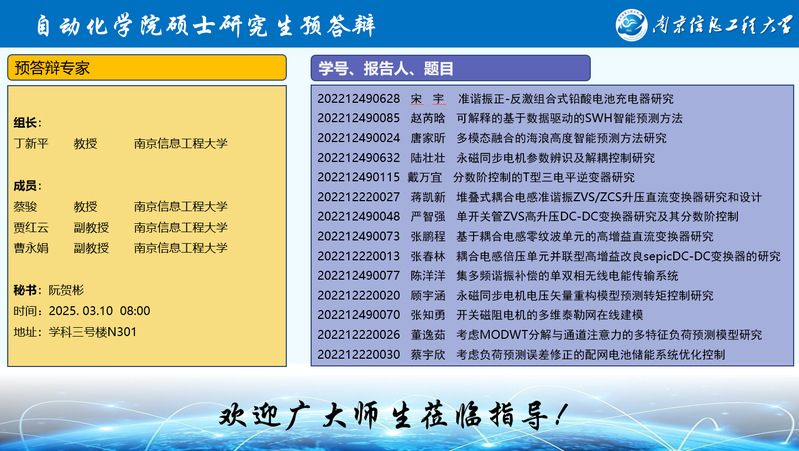
Task: Select the first entry for 宋宇
Action: pyautogui.click(x=495, y=99)
